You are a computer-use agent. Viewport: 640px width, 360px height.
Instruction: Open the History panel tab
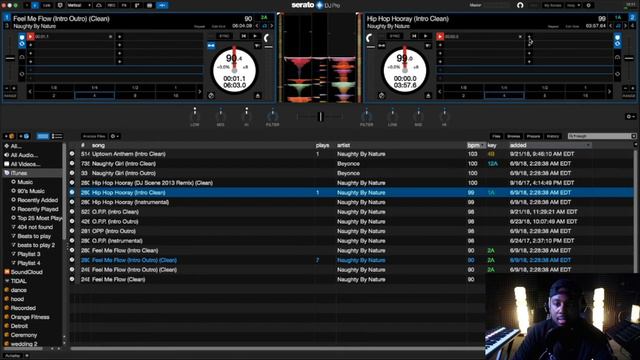coord(553,136)
